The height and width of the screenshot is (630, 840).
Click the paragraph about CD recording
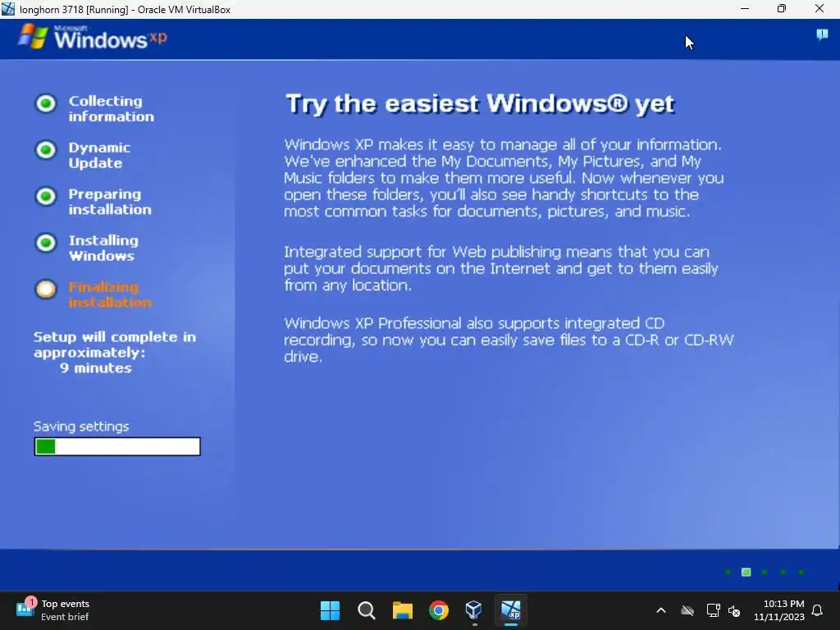(509, 340)
